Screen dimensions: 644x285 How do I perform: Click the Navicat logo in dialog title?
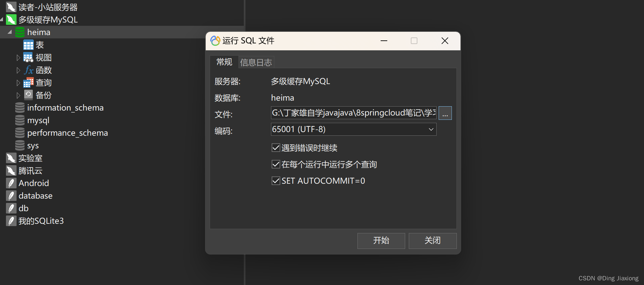[215, 41]
